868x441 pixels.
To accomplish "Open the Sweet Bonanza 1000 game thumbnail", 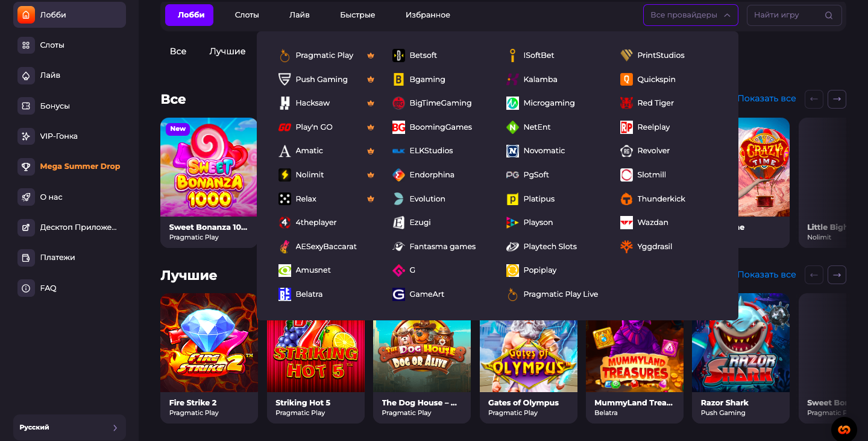I will tap(209, 167).
